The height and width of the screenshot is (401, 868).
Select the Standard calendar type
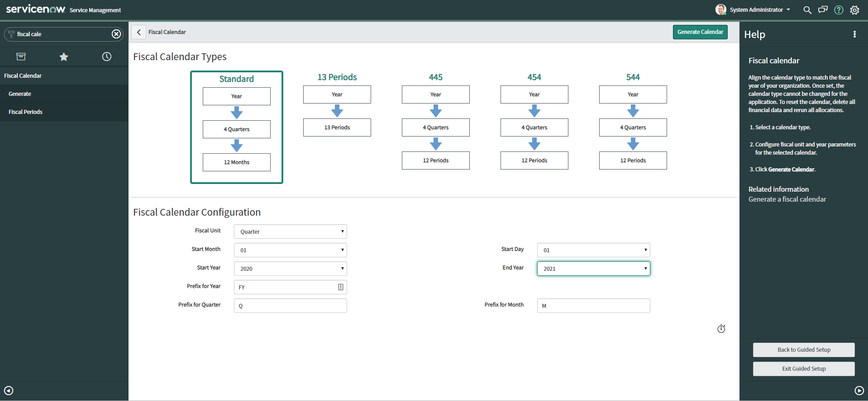pos(237,127)
